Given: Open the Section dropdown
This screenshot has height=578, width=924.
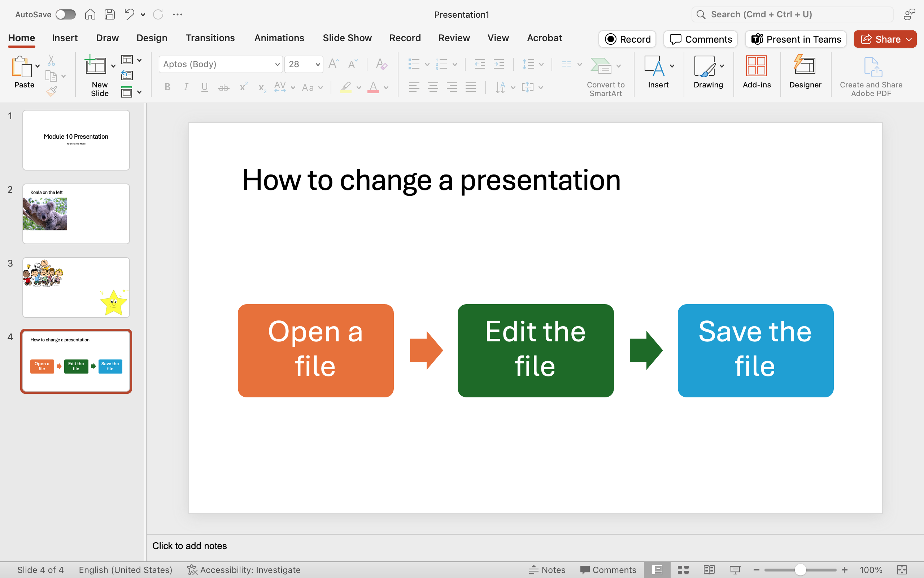Looking at the screenshot, I should (131, 92).
